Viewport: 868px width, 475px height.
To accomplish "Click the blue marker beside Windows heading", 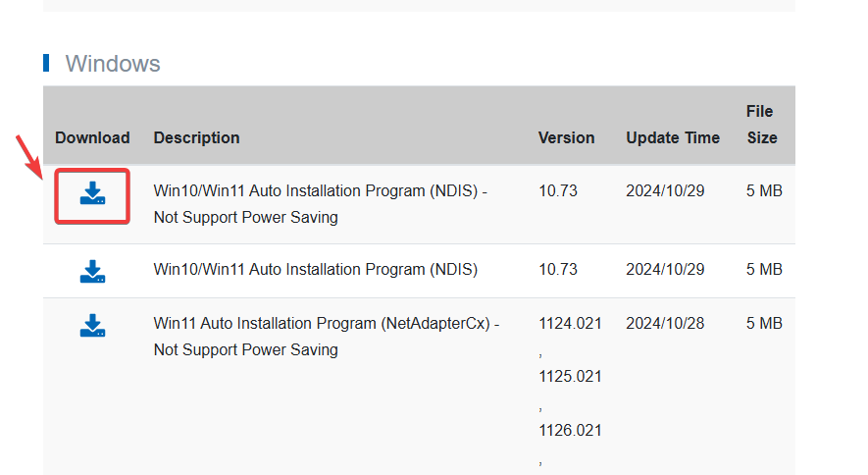I will [46, 64].
